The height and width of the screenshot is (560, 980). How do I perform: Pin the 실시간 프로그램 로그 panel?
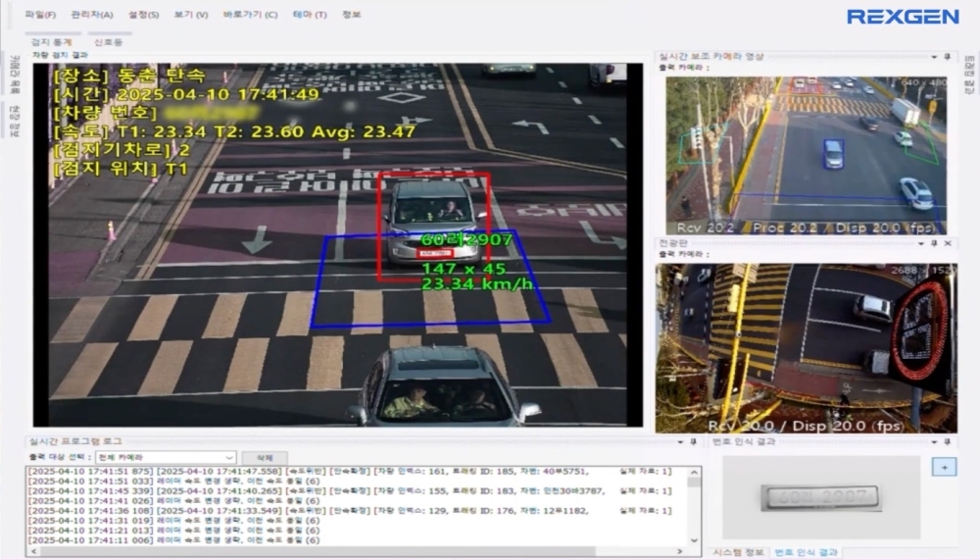coord(694,442)
